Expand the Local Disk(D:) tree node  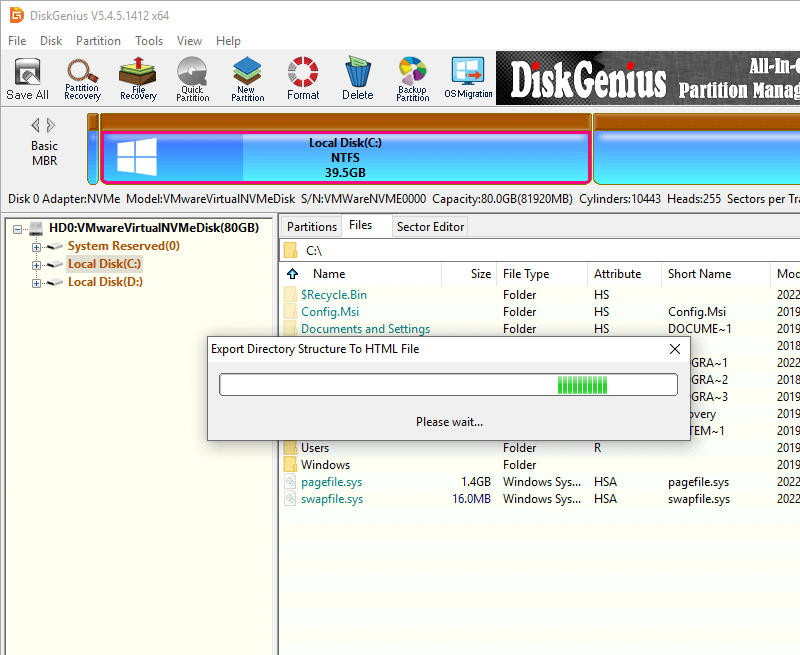pos(36,283)
